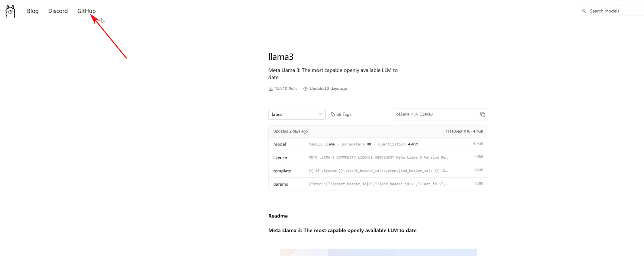Click the 71a106a91016 digest hash

(458, 131)
